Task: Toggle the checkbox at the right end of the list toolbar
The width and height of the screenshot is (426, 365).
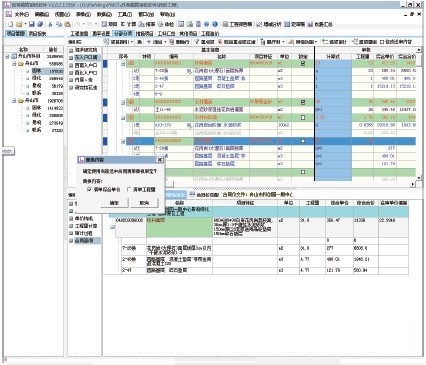Action: (x=382, y=42)
